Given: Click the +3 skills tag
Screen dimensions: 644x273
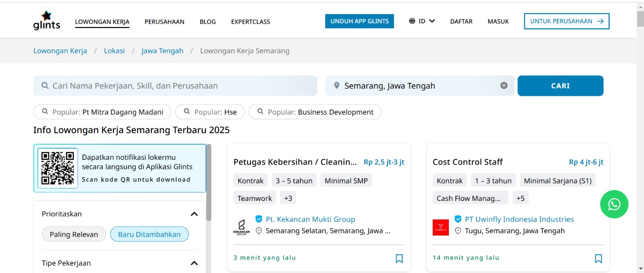Looking at the screenshot, I should point(288,198).
